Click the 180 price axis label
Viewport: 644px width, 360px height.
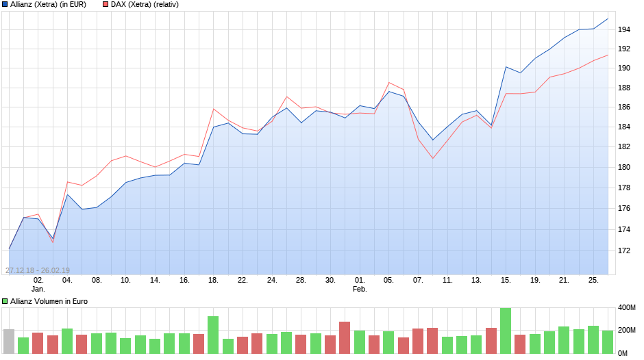624,167
